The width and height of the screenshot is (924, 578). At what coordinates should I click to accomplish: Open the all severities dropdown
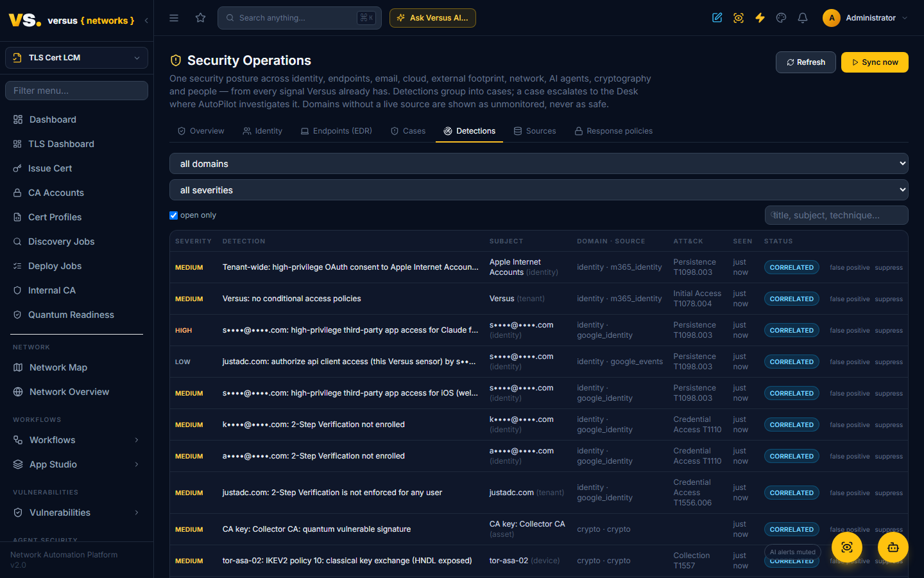(539, 190)
